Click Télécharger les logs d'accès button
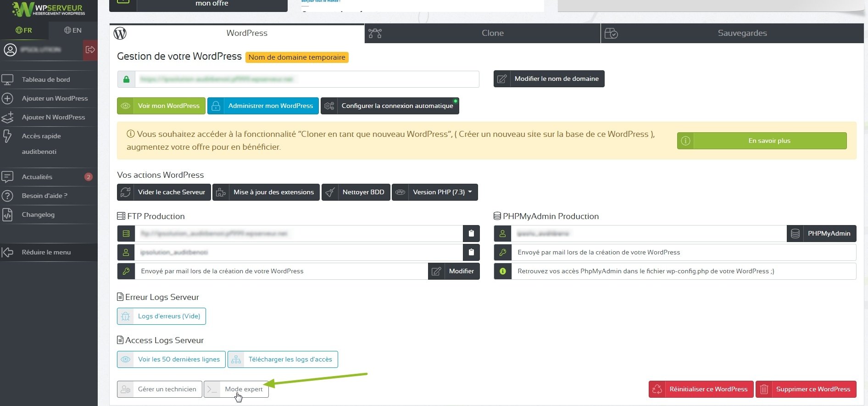This screenshot has width=868, height=406. (283, 359)
